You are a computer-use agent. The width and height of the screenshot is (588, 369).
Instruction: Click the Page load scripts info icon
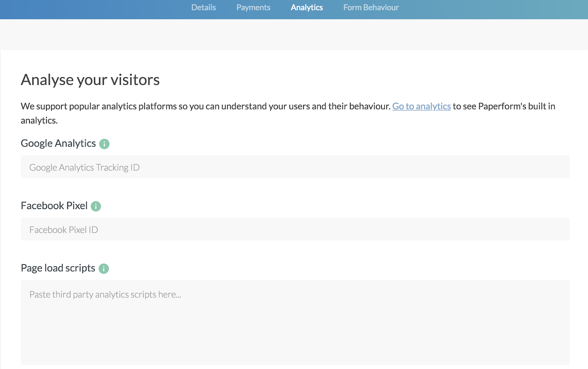pyautogui.click(x=104, y=269)
